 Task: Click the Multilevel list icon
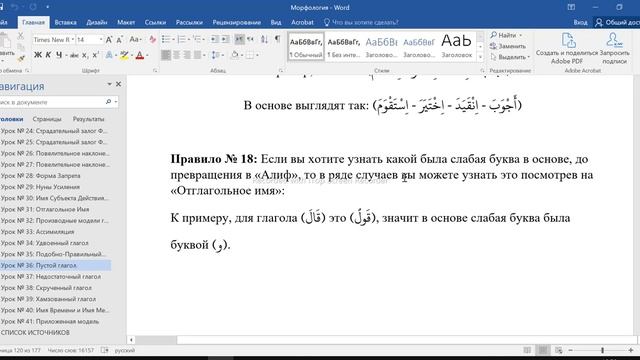tap(199, 39)
